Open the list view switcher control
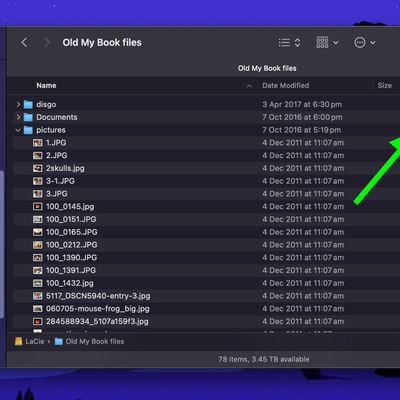This screenshot has height=400, width=400. click(289, 42)
